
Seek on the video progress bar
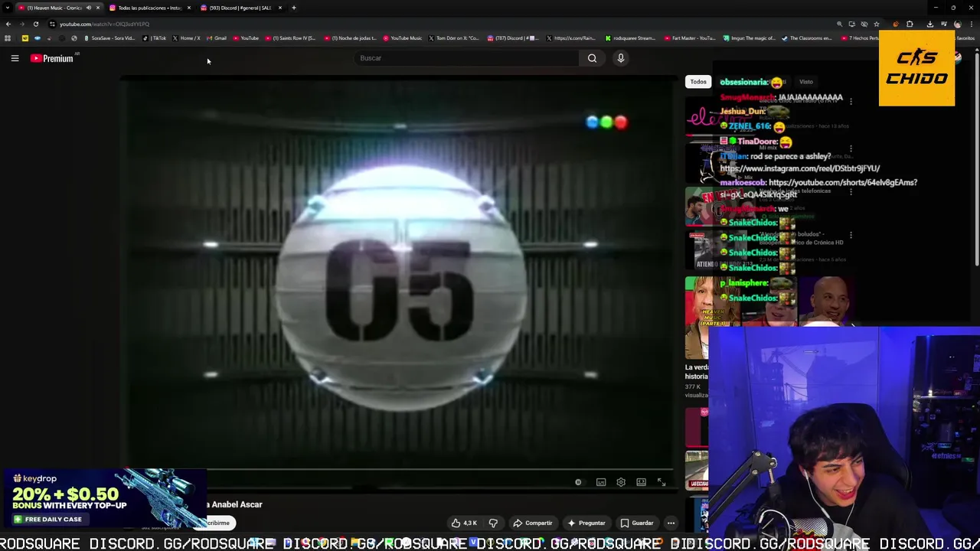(x=398, y=470)
